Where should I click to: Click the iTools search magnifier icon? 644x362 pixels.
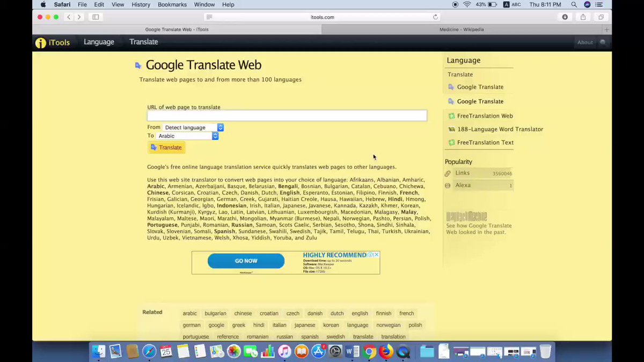tap(603, 42)
